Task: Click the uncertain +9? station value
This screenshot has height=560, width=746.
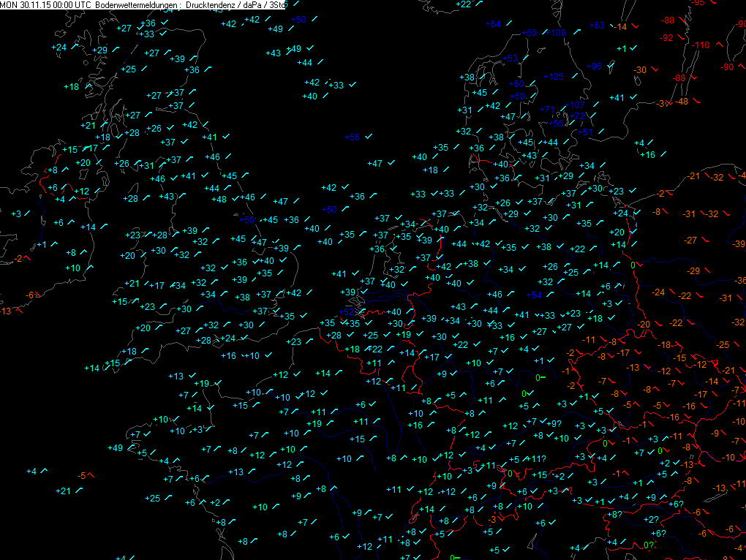Action: click(x=554, y=423)
